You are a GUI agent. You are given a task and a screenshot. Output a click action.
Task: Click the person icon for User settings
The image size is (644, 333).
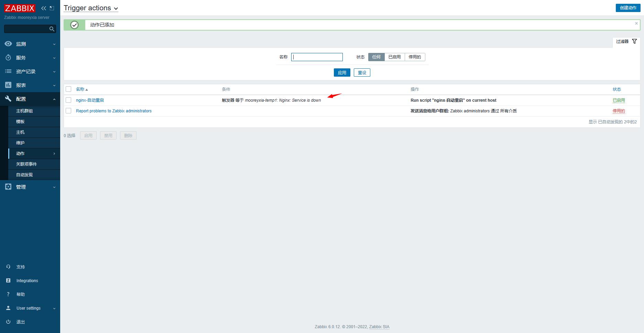click(x=8, y=308)
